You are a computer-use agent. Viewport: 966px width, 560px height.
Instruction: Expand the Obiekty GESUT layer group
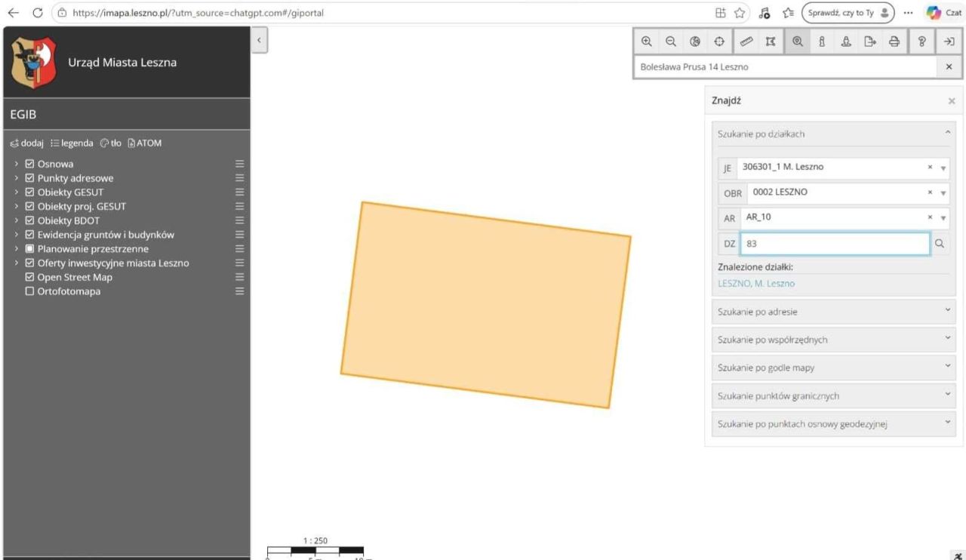click(x=17, y=192)
